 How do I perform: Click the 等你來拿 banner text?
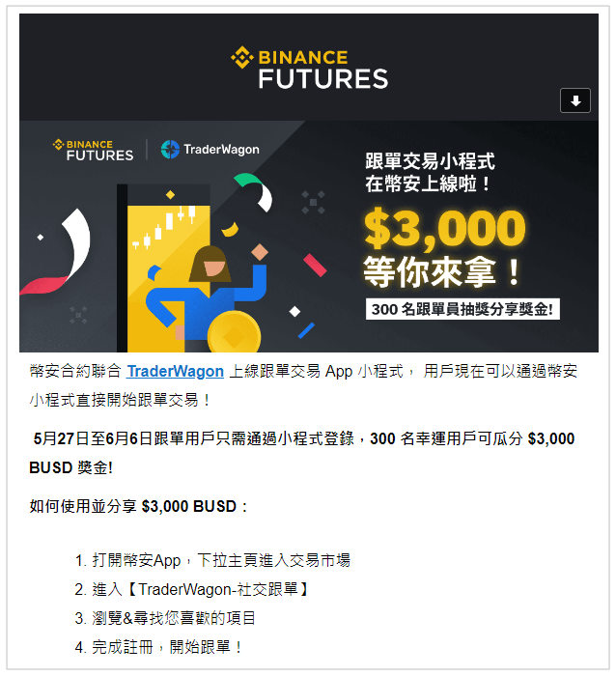(442, 271)
